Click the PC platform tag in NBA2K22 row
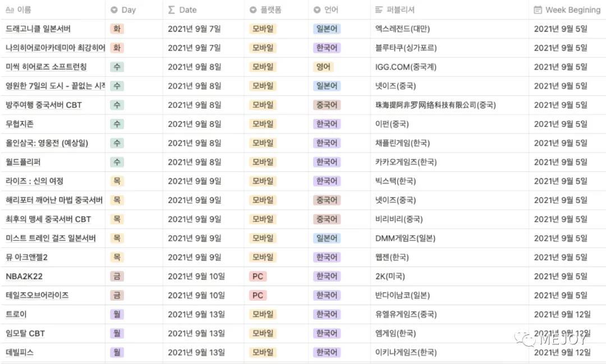The height and width of the screenshot is (364, 606). tap(258, 277)
